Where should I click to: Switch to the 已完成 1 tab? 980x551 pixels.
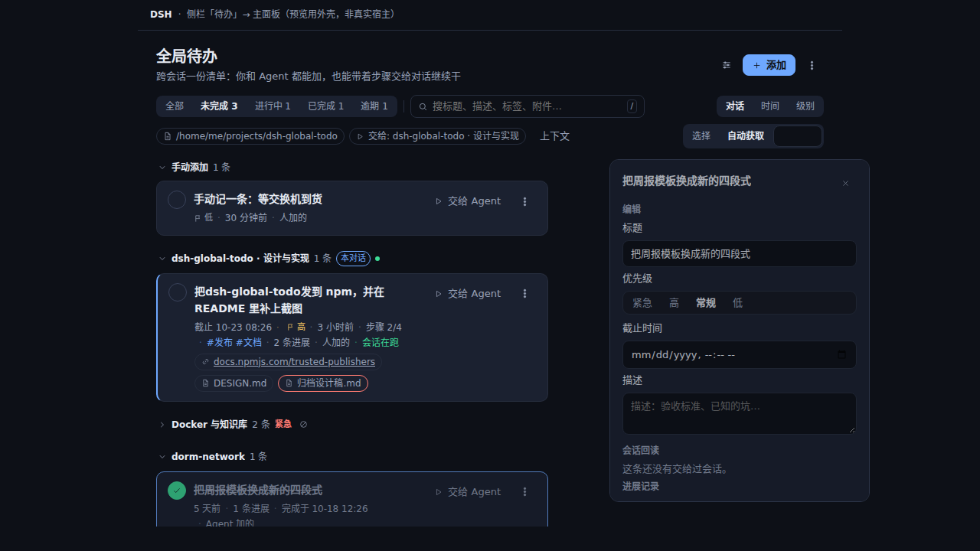point(325,106)
